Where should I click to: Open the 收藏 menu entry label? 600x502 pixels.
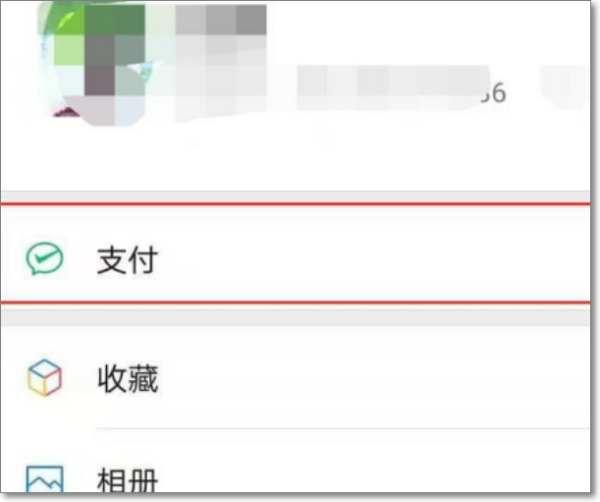click(x=127, y=378)
